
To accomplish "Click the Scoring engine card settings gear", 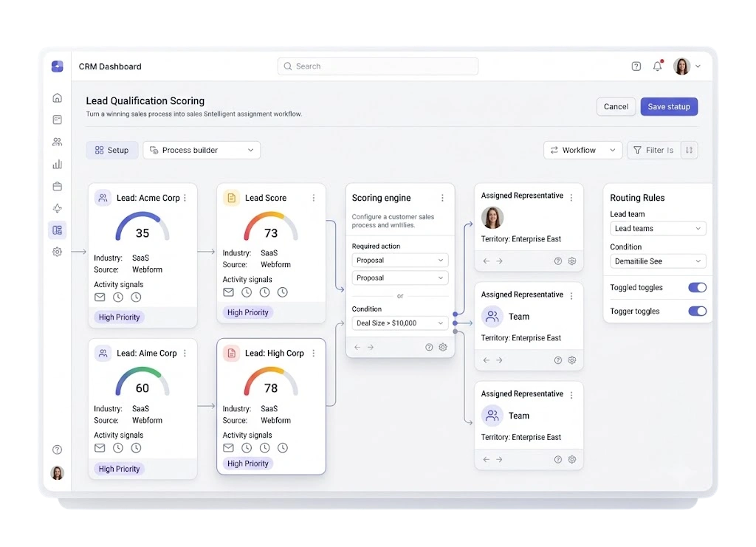I will (x=443, y=347).
